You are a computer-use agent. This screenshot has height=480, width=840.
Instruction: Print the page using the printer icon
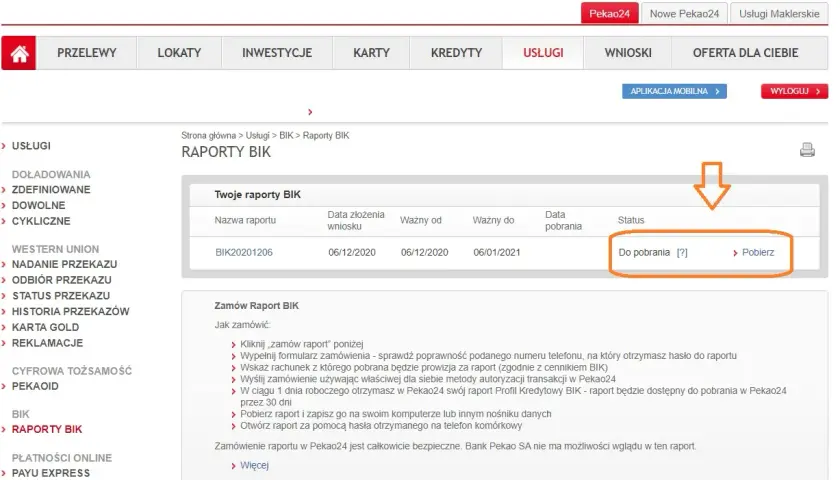tap(807, 149)
